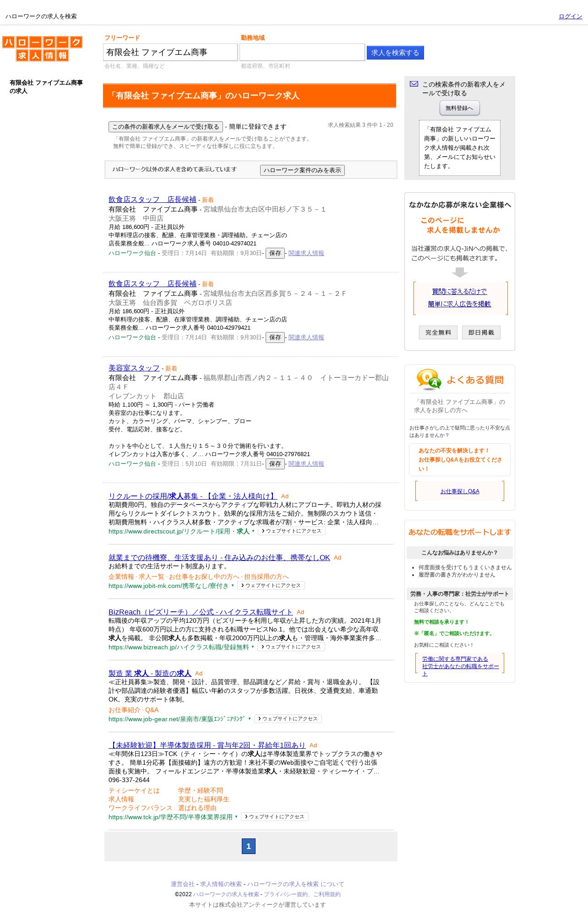This screenshot has width=588, height=914.
Task: Save the 仙台西多賀 ベガロポリス店 job
Action: (275, 337)
